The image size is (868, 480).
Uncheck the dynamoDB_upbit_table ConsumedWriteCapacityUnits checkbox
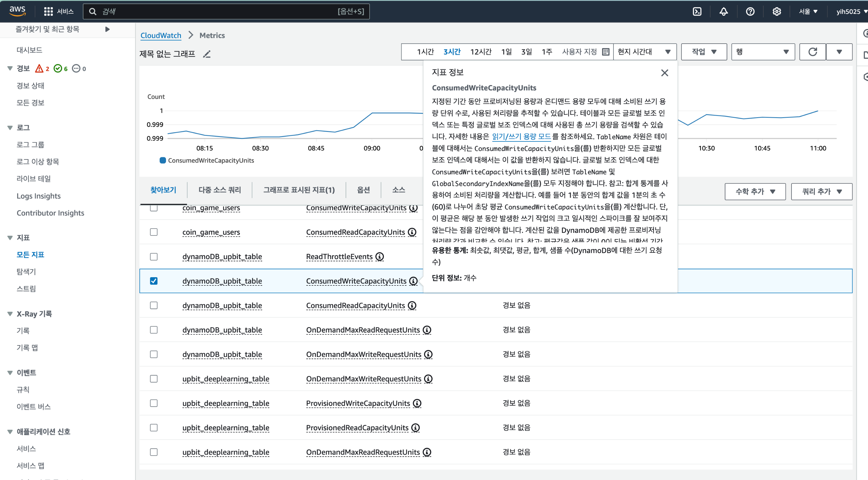tap(154, 281)
